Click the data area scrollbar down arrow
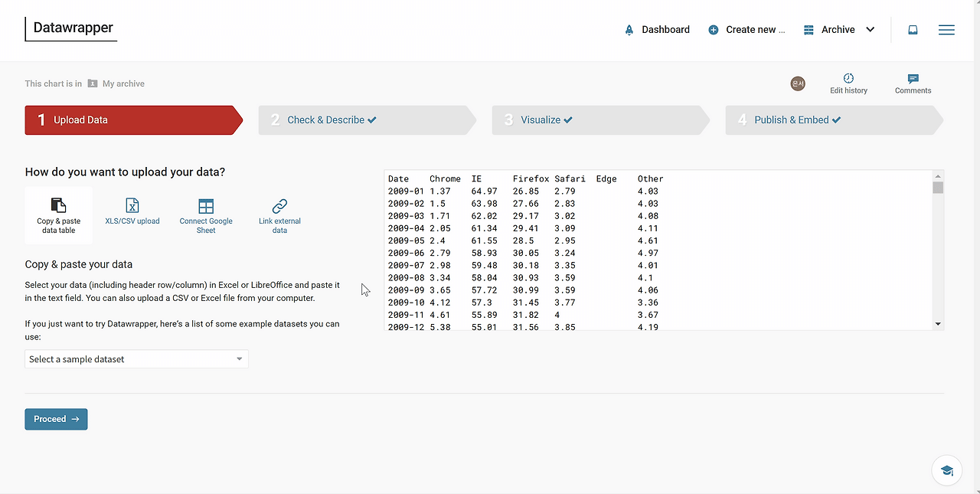Screen dimensions: 980x494 click(x=938, y=324)
